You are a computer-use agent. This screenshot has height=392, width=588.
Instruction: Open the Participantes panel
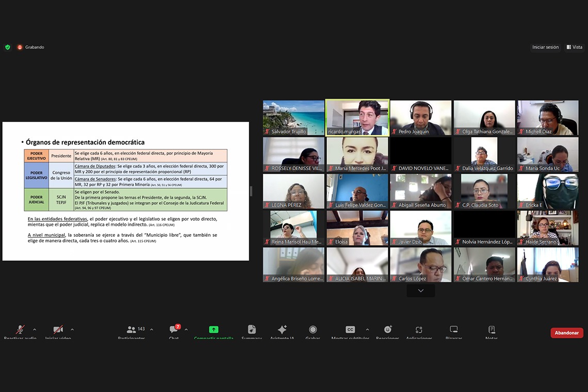point(132,330)
